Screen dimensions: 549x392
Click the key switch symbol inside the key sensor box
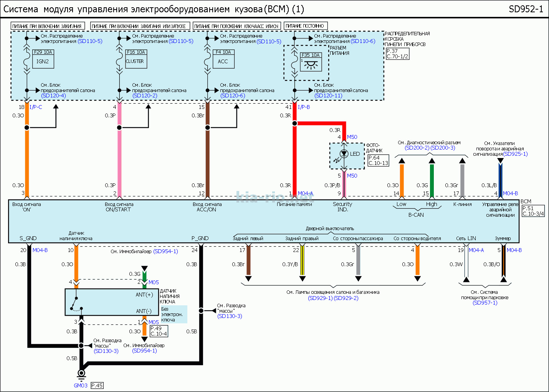tap(76, 303)
